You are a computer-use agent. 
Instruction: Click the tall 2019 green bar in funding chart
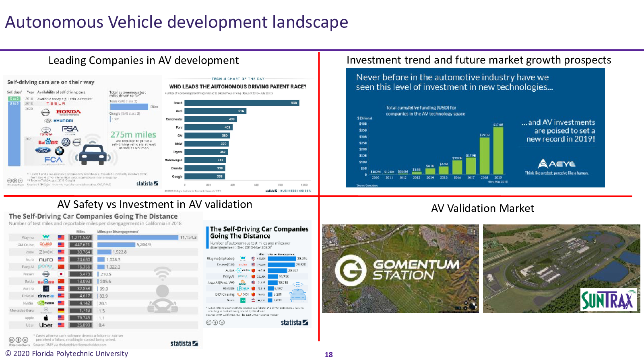coord(498,150)
